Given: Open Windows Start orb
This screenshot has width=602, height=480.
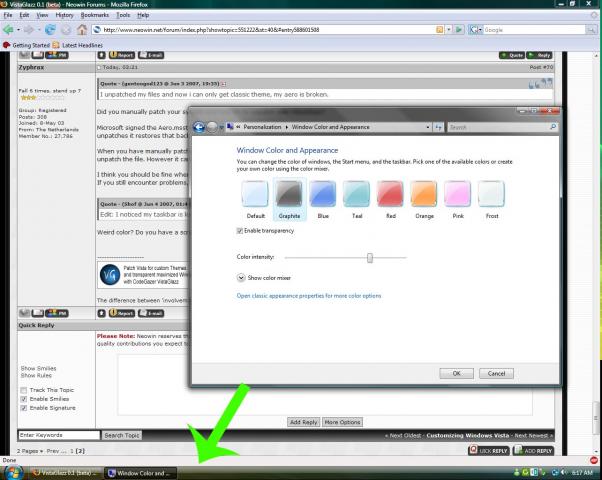Looking at the screenshot, I should point(12,472).
